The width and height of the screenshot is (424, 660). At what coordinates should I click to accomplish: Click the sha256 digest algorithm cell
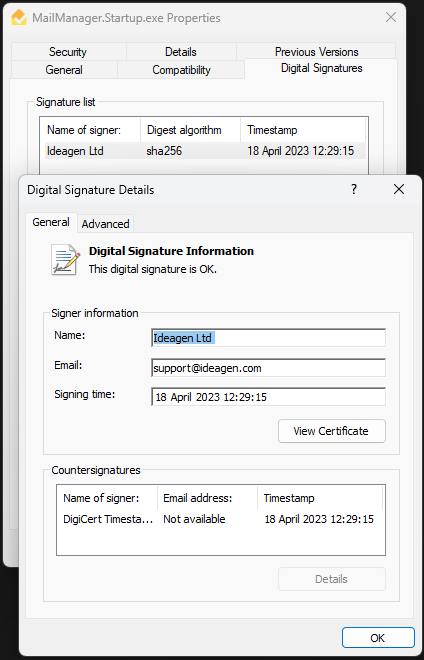[164, 151]
